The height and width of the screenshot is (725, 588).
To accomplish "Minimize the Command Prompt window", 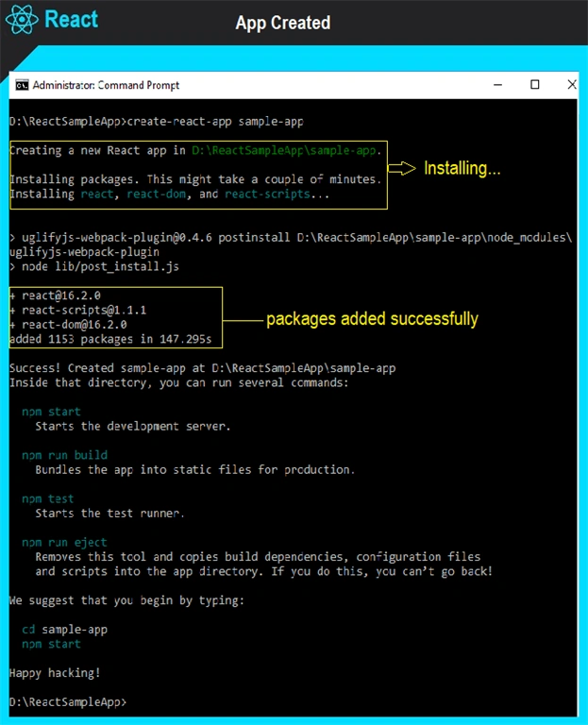I will point(497,85).
